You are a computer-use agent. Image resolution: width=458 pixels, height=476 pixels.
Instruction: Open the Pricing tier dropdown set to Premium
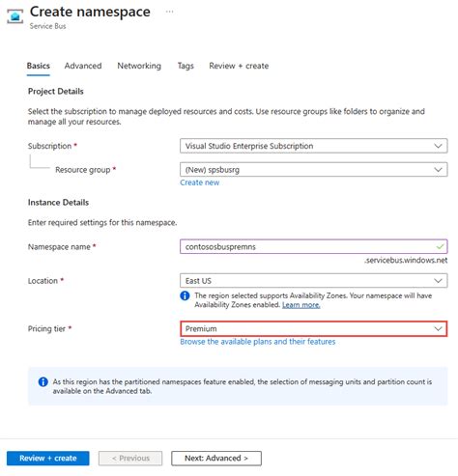[x=313, y=328]
